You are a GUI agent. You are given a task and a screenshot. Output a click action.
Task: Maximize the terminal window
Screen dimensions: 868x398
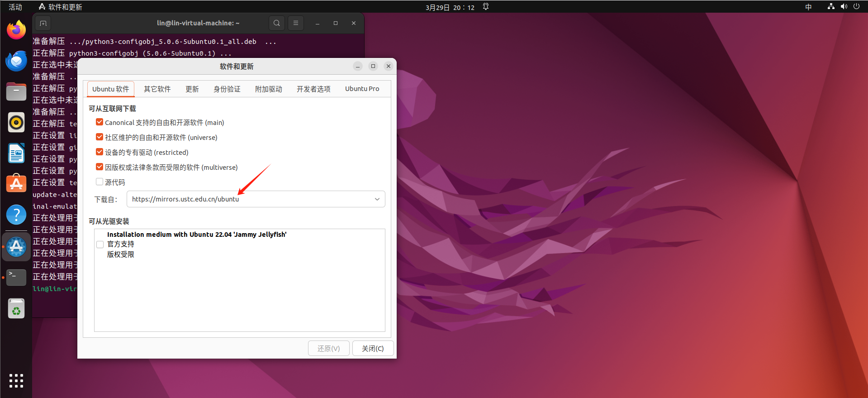(336, 23)
